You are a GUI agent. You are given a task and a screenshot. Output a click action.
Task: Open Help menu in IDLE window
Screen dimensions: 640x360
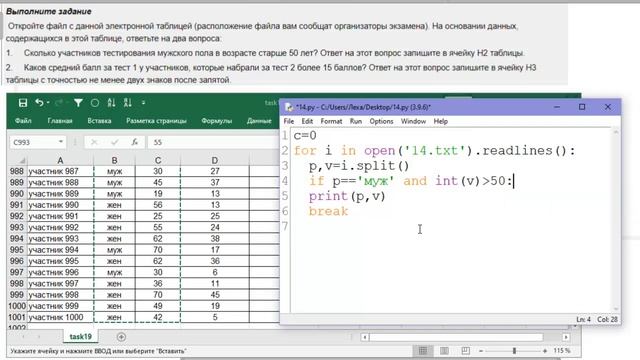(440, 121)
